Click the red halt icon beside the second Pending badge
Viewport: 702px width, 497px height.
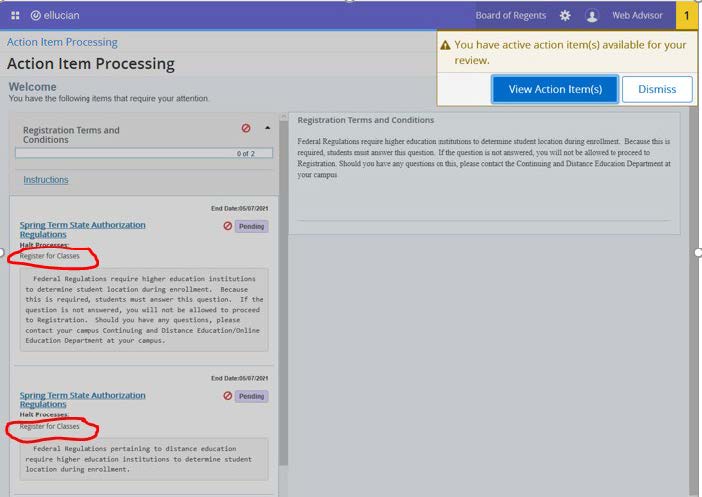(227, 396)
